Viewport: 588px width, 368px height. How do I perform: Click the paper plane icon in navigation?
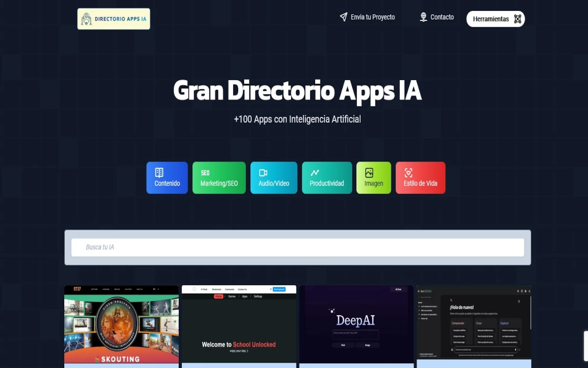pos(343,17)
